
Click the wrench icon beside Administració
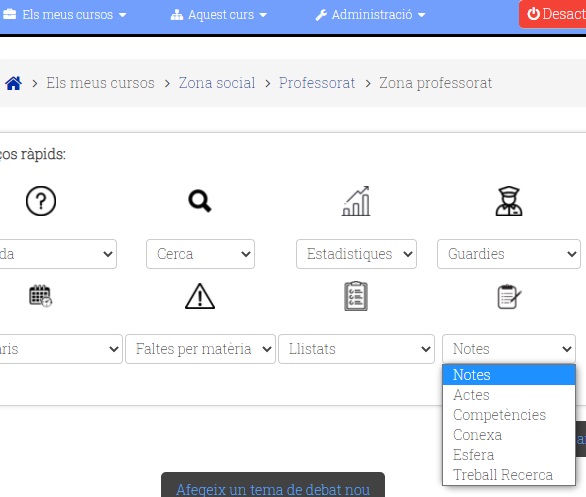click(321, 15)
